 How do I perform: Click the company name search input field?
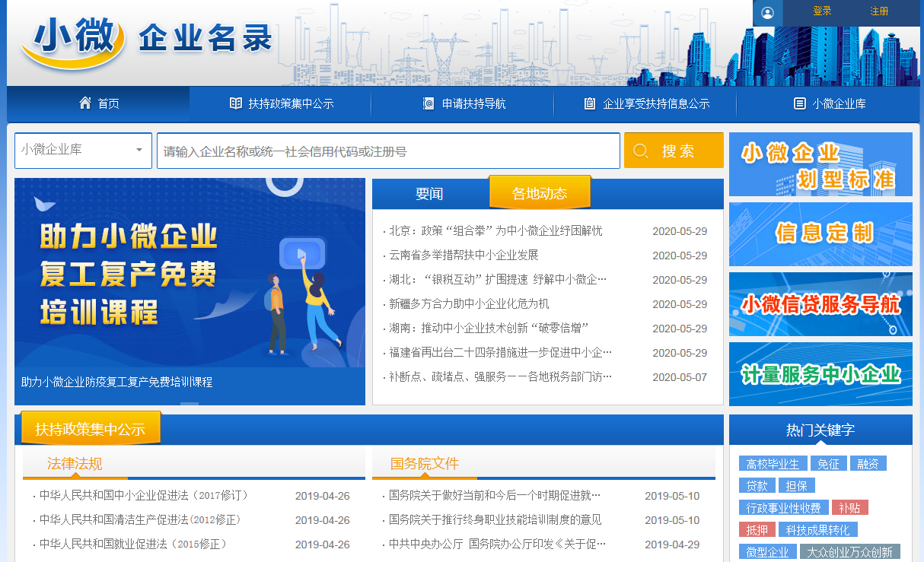pyautogui.click(x=388, y=151)
